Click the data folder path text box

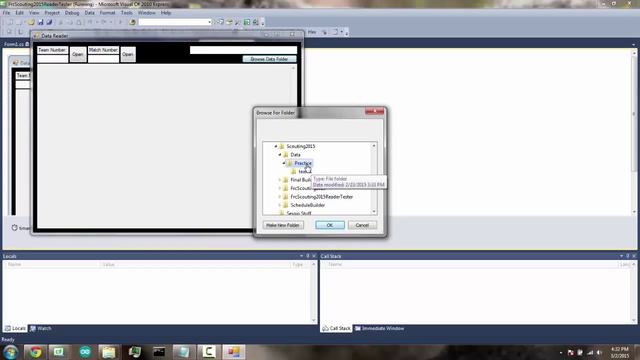point(243,50)
